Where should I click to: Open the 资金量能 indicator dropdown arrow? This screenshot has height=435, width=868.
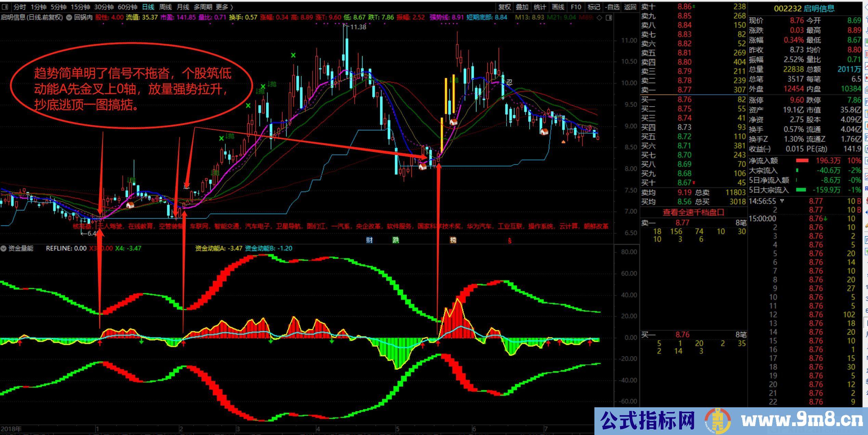(3, 248)
